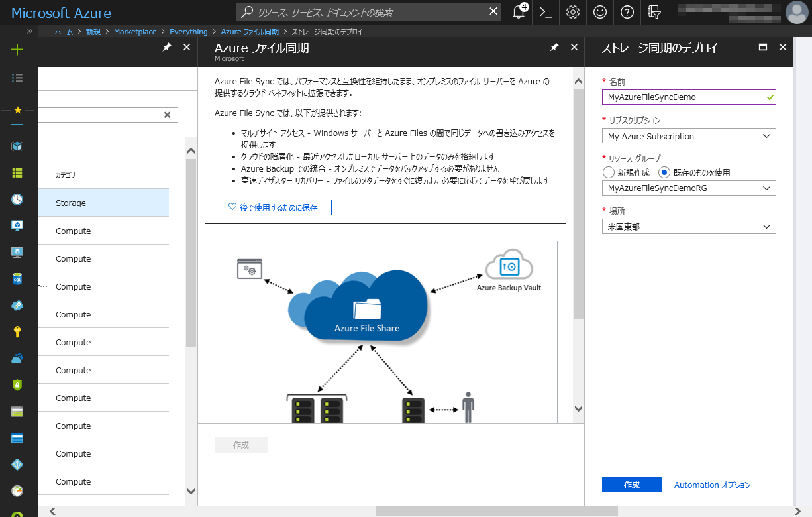The width and height of the screenshot is (812, 517).
Task: Navigate to Marketplace via the breadcrumb
Action: coord(135,31)
